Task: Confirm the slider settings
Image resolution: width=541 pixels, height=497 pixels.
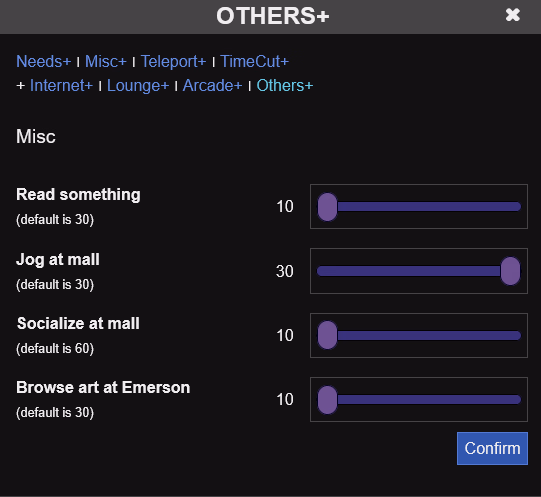Action: (492, 448)
